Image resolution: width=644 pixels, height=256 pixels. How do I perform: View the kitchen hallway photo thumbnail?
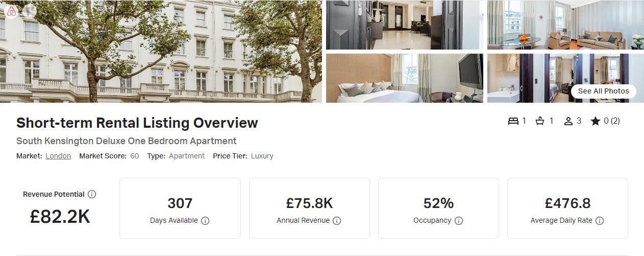click(405, 25)
